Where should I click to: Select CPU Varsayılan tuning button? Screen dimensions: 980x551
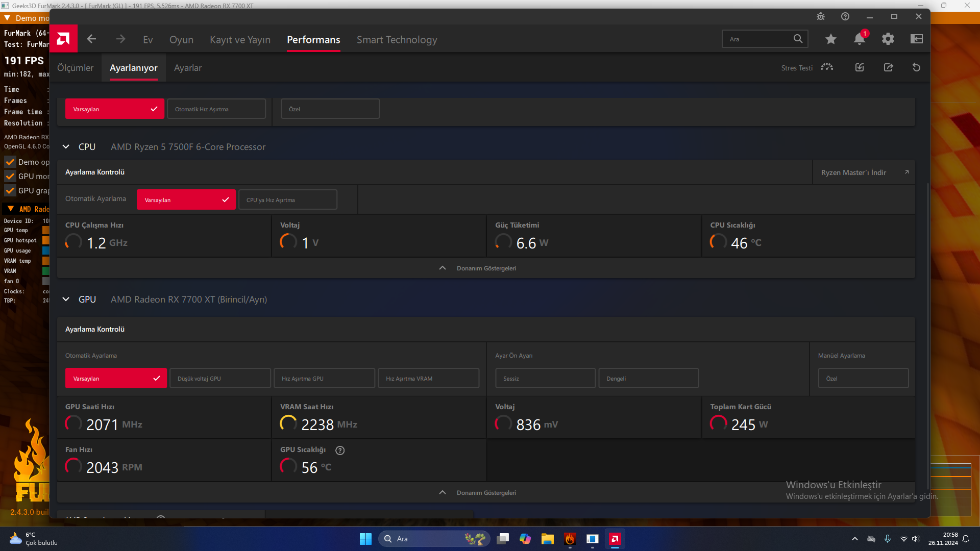coord(186,200)
